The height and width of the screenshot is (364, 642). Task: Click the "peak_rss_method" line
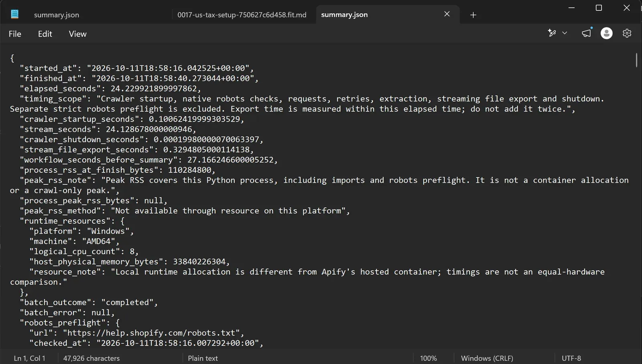coord(185,211)
